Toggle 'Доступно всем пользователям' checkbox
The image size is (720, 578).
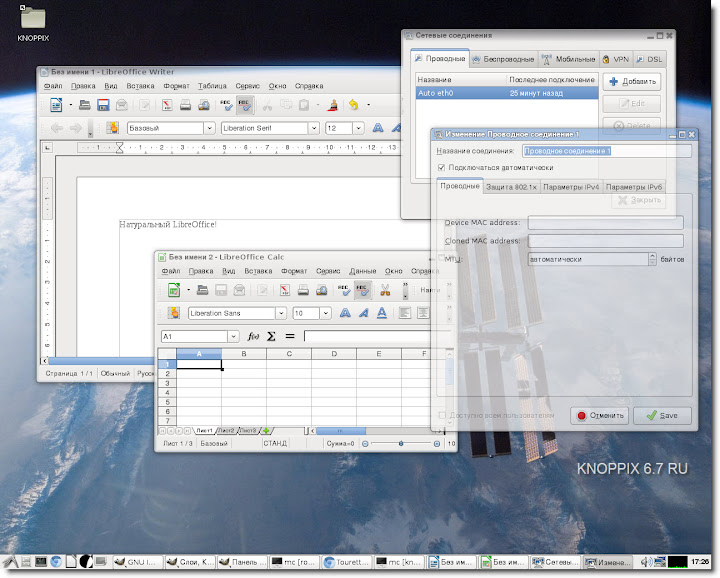click(x=443, y=414)
